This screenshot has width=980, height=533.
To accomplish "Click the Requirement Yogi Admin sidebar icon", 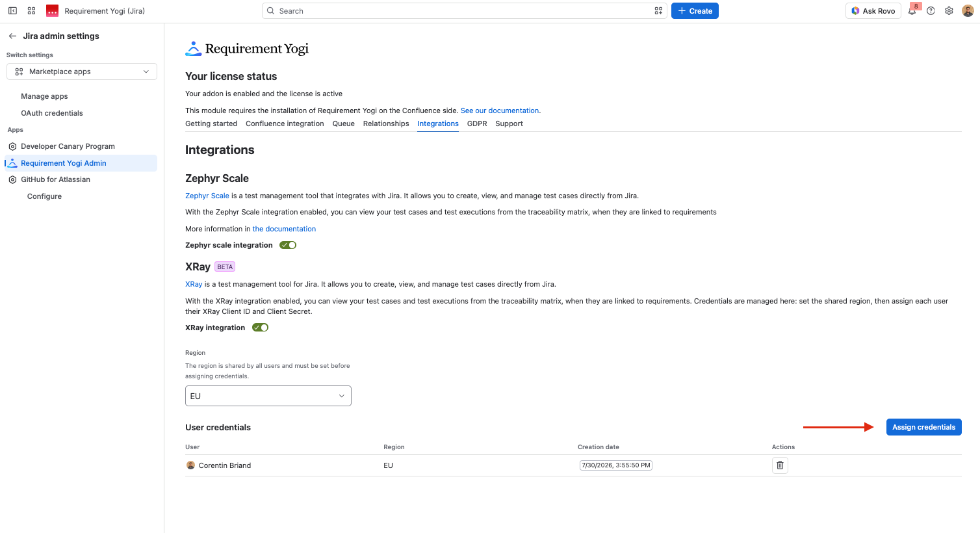I will (x=12, y=163).
